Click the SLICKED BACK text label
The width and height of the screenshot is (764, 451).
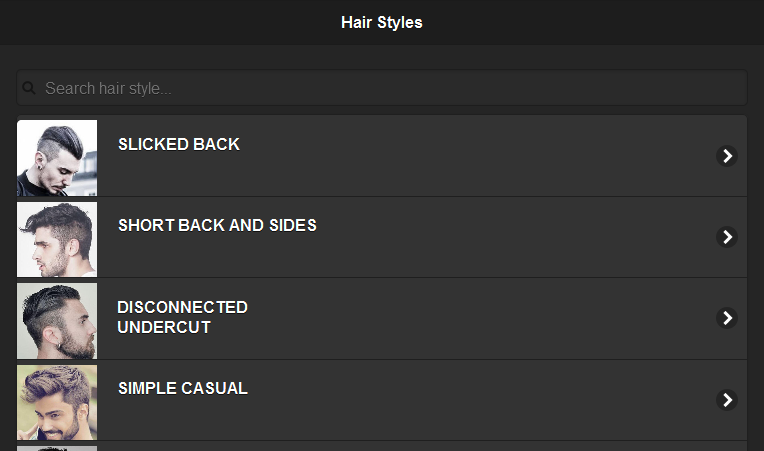click(x=179, y=144)
